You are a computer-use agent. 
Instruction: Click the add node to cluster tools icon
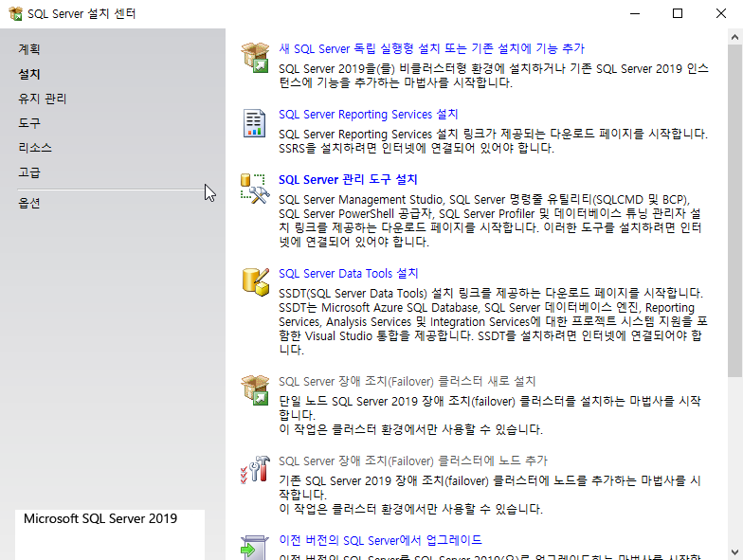click(255, 470)
